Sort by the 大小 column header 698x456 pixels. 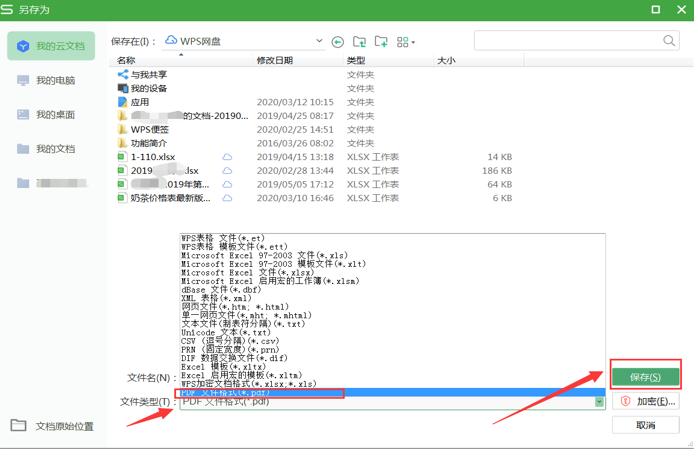pos(446,60)
